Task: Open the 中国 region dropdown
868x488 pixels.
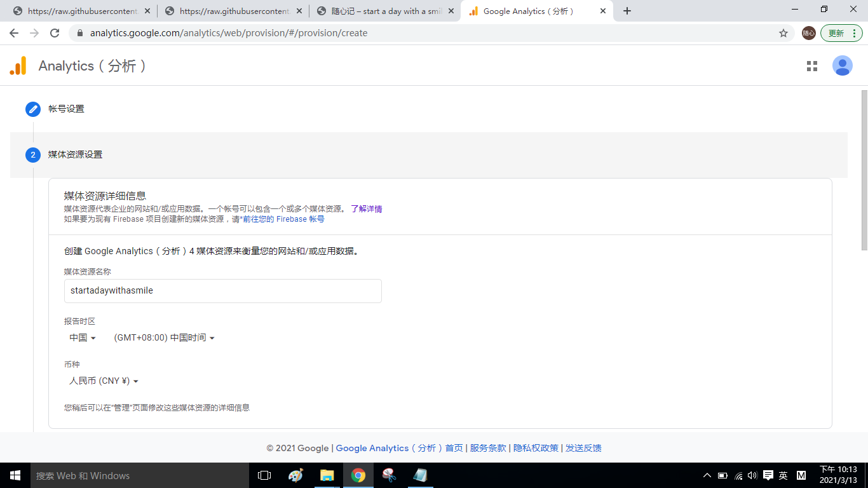Action: coord(81,337)
